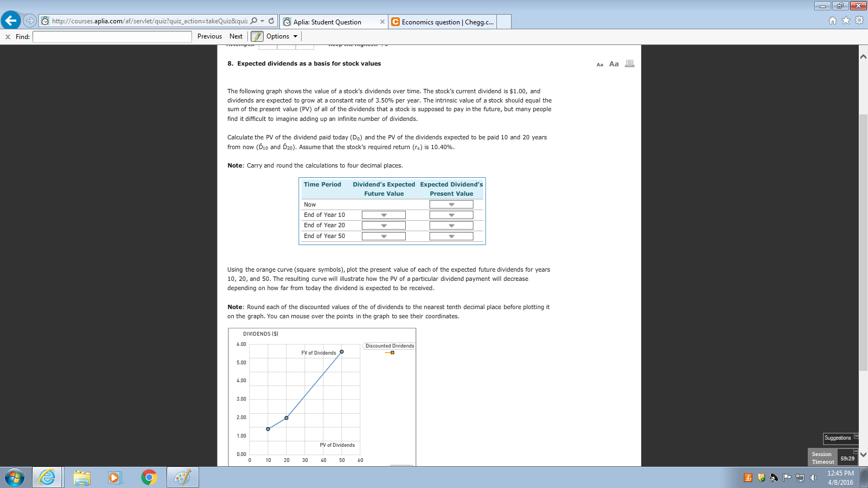
Task: Click the Action Center flag tray icon
Action: 787,478
